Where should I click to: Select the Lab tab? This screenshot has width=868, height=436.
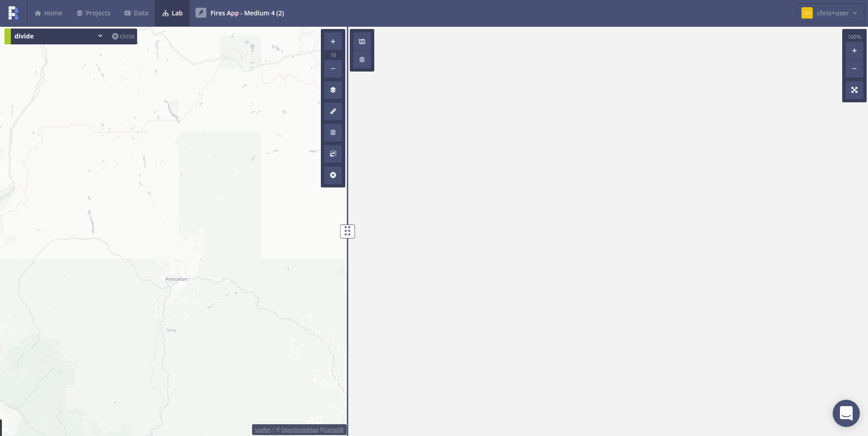pyautogui.click(x=172, y=13)
